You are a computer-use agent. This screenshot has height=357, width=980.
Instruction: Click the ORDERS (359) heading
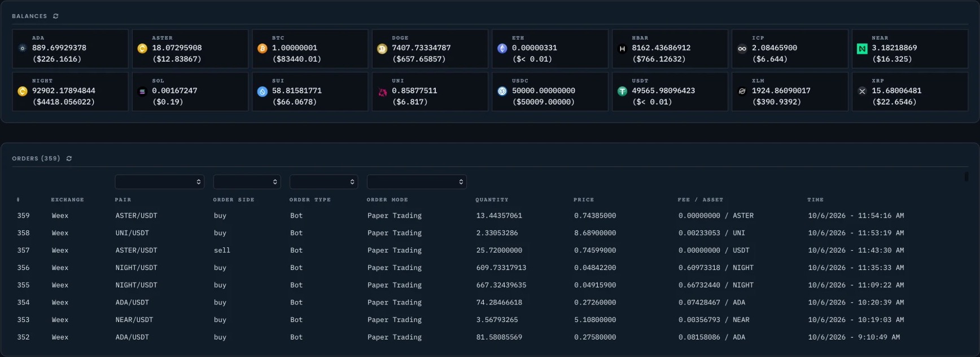(36, 159)
